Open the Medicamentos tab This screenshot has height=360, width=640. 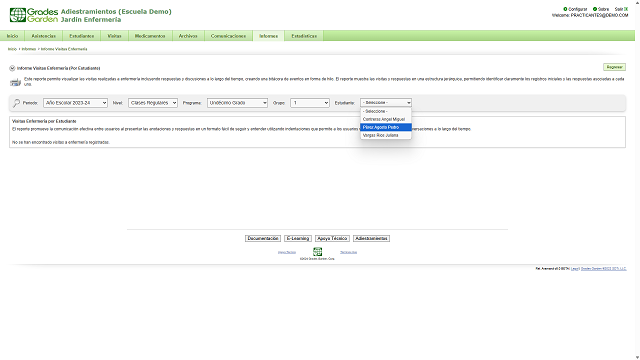150,36
